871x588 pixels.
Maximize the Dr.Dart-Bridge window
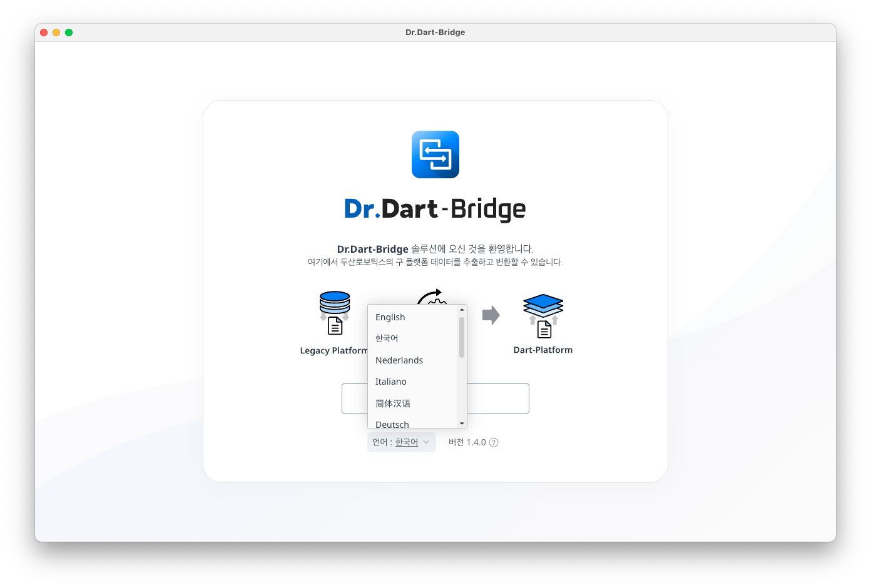pos(69,33)
